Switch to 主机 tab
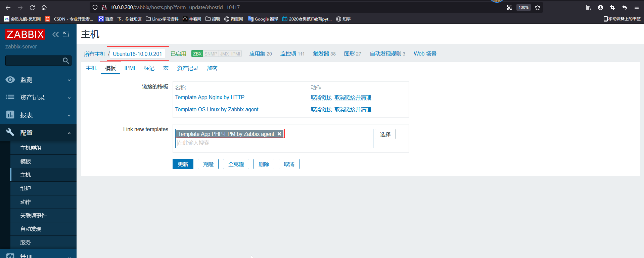The image size is (644, 258). point(91,68)
